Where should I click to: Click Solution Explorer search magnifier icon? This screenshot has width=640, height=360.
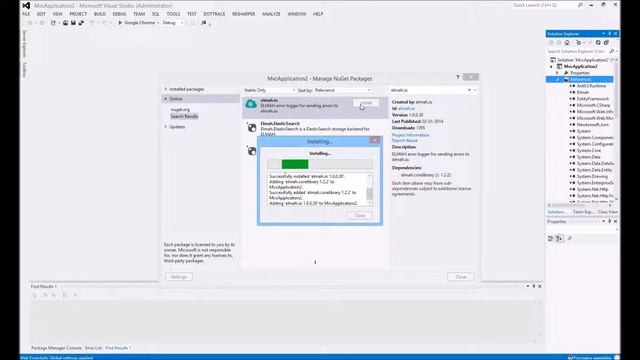[611, 51]
